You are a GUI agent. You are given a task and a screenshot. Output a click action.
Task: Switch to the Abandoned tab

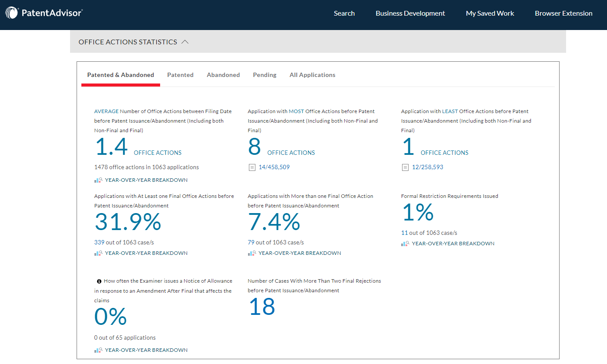(223, 75)
